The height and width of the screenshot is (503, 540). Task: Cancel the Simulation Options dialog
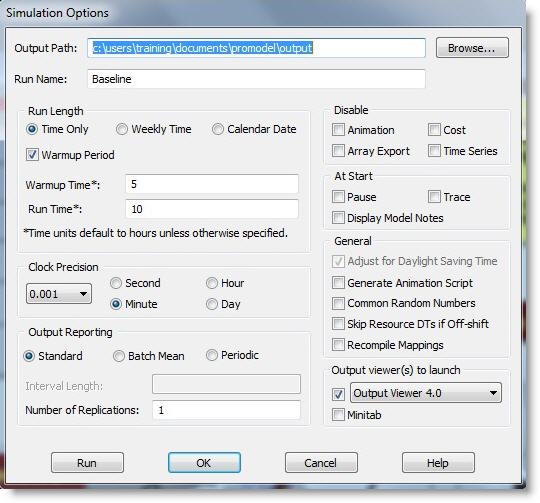[321, 462]
